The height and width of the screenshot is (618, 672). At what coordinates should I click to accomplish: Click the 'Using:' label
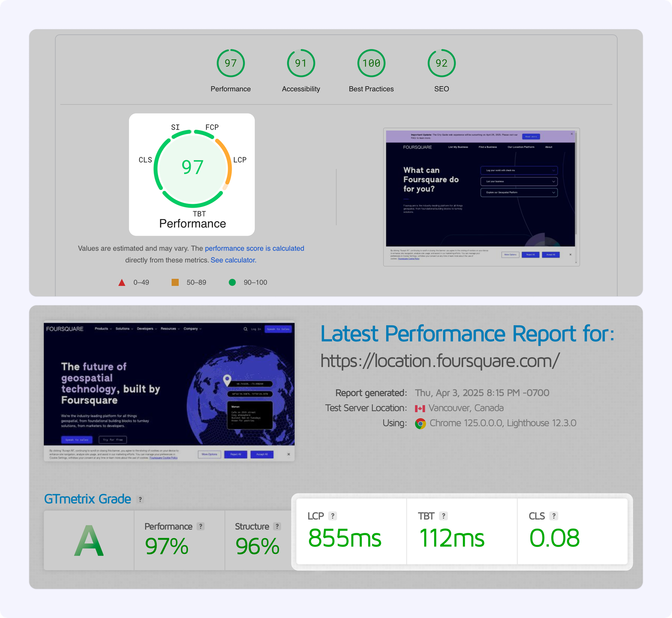395,423
